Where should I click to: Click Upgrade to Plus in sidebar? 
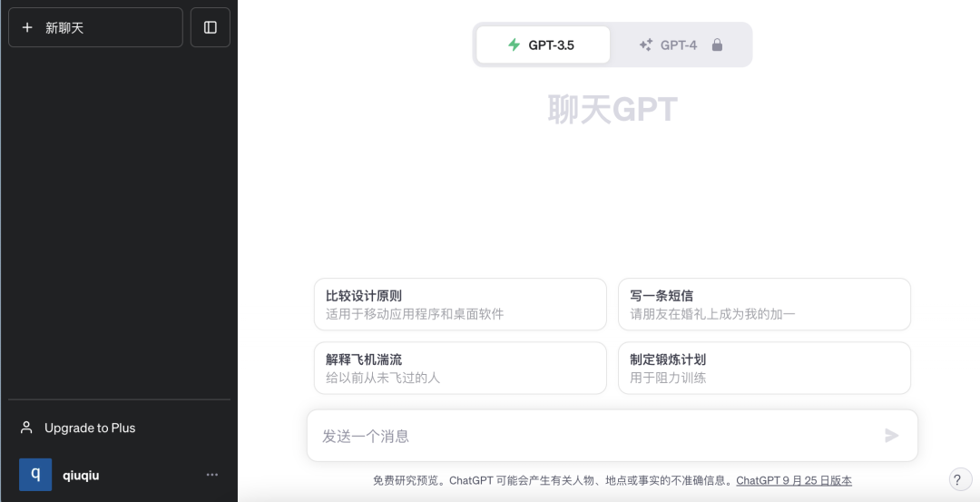coord(90,428)
